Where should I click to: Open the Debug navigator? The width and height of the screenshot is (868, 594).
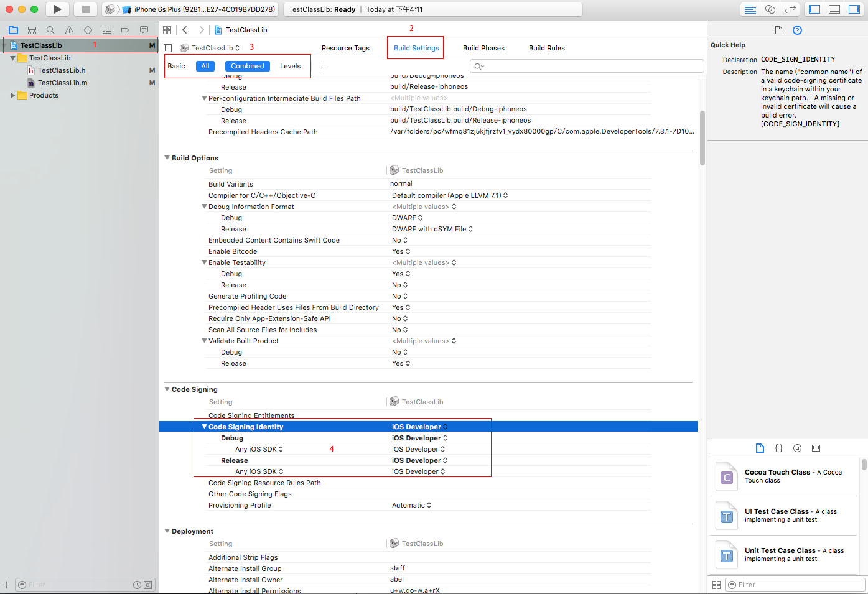106,30
